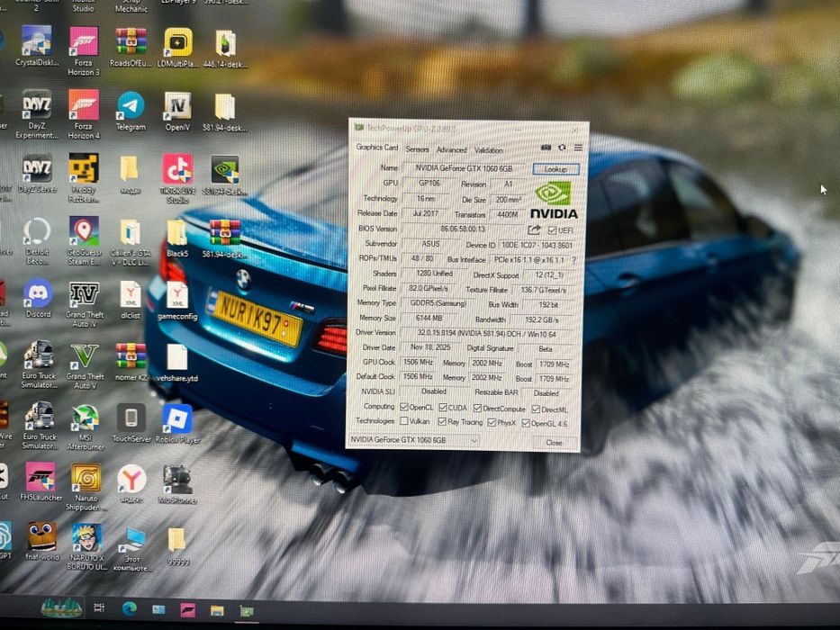The height and width of the screenshot is (630, 840).
Task: Toggle the PhysX checkbox
Action: tap(492, 423)
